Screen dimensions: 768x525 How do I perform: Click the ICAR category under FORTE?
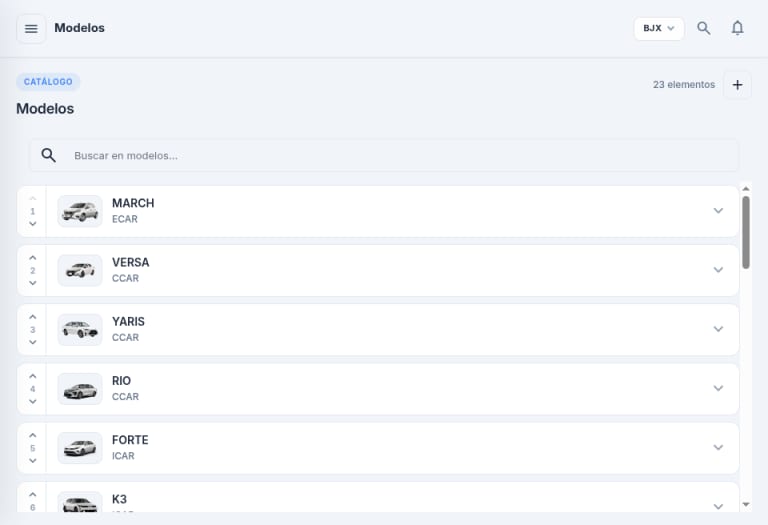[x=123, y=456]
